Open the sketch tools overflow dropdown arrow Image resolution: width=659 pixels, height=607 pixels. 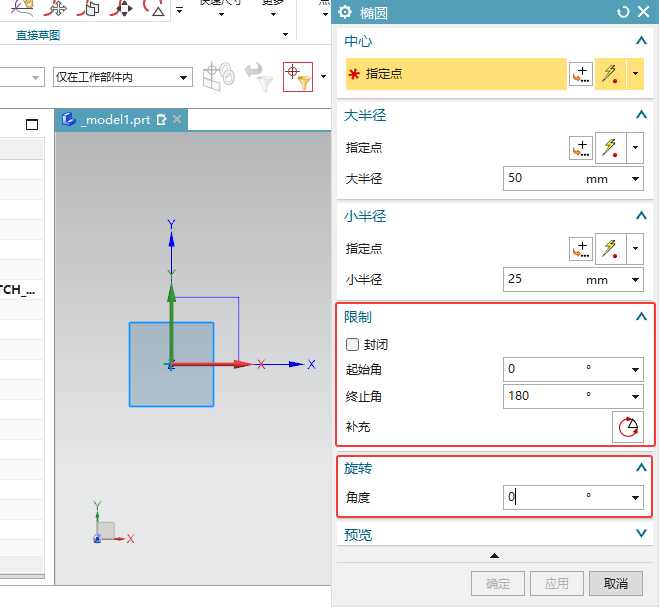[x=179, y=10]
